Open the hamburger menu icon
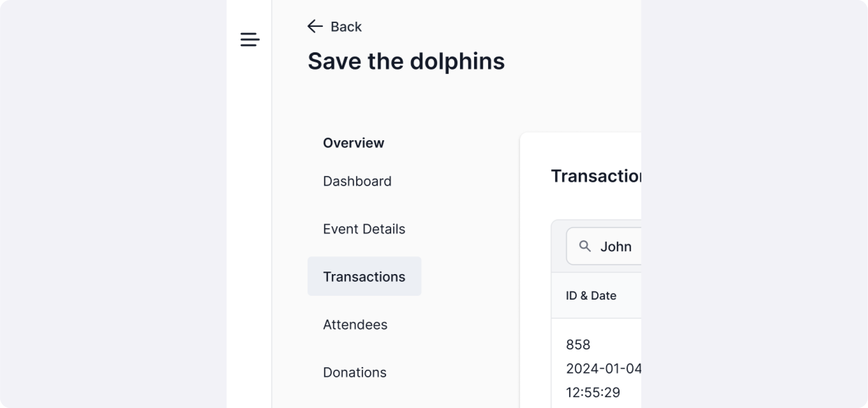 point(250,40)
